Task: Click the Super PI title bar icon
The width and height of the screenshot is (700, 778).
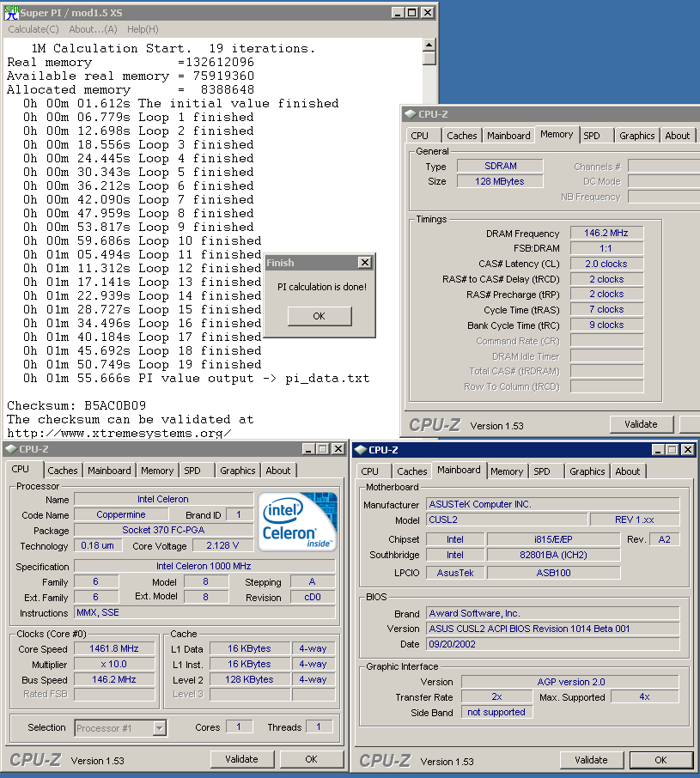Action: [10, 13]
